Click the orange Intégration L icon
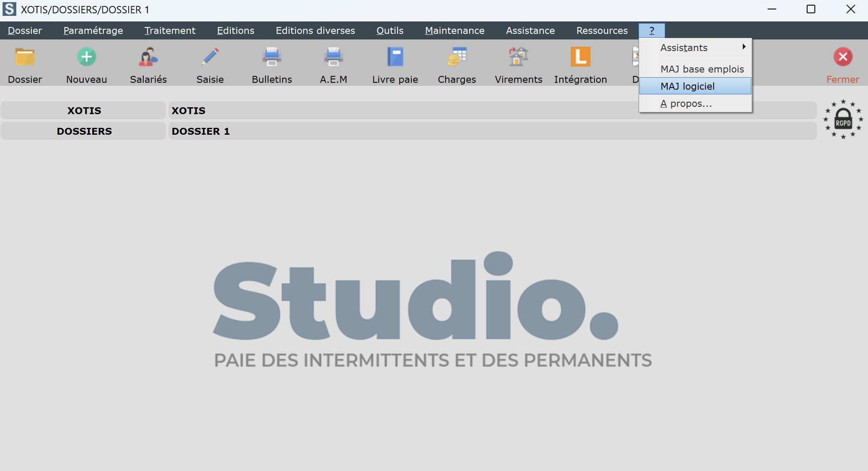Viewport: 868px width, 471px height. pyautogui.click(x=580, y=57)
